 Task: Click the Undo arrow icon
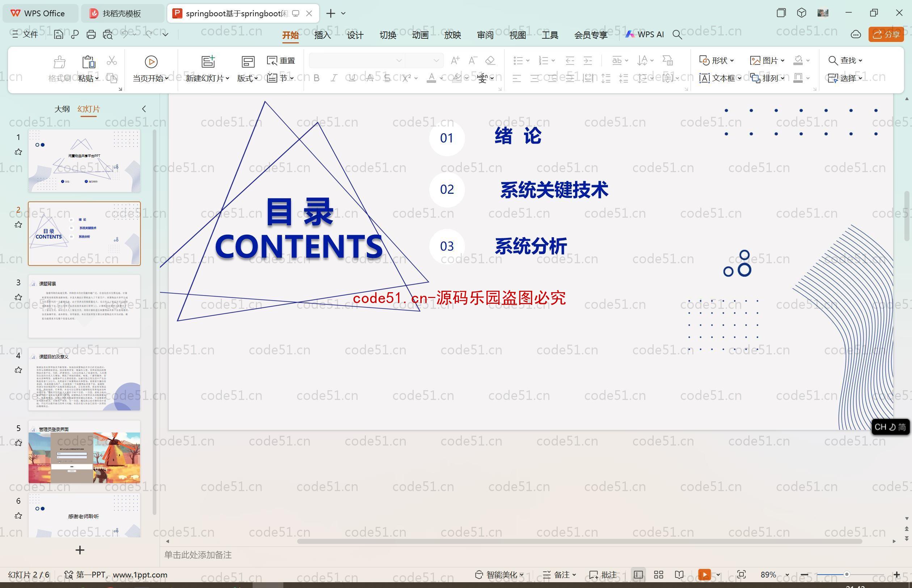[125, 34]
